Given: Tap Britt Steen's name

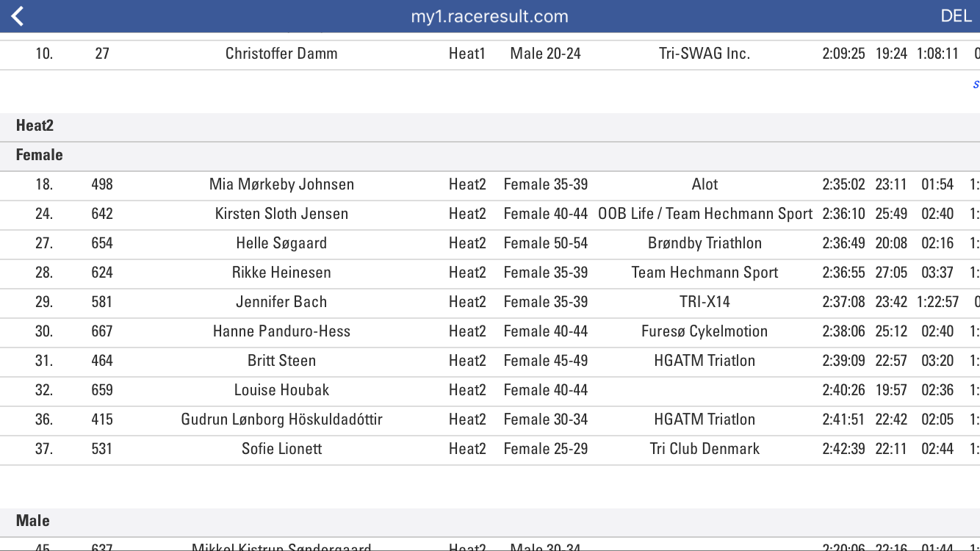Looking at the screenshot, I should click(281, 361).
